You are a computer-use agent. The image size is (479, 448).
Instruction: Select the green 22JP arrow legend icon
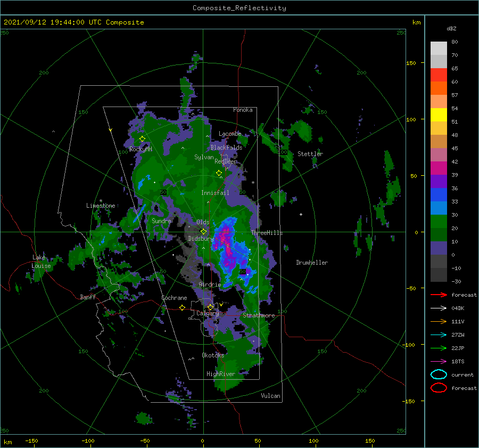(439, 348)
